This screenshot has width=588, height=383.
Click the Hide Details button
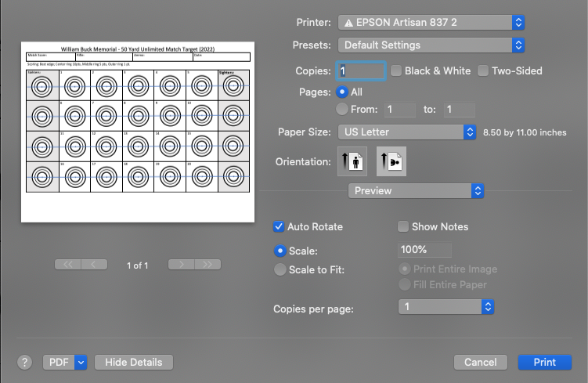(133, 362)
